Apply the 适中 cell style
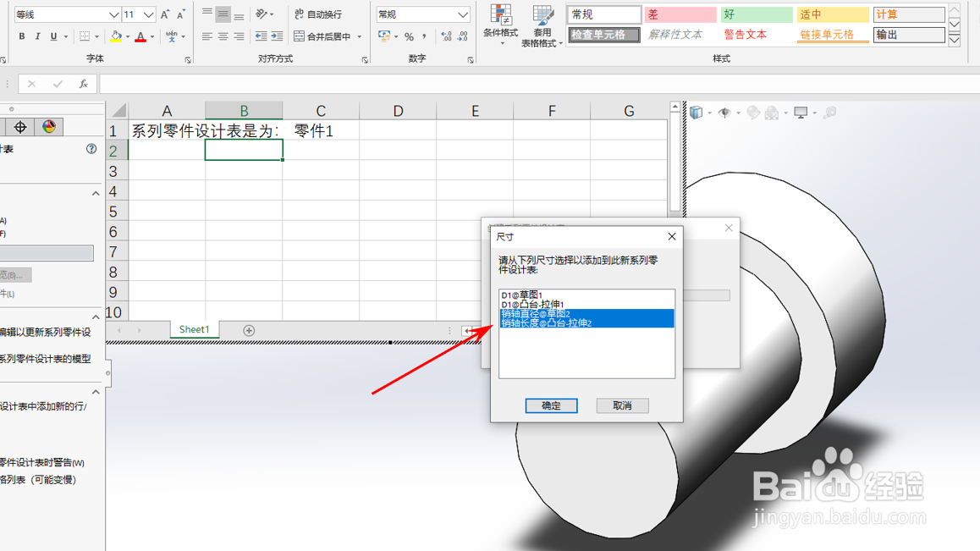 [833, 14]
